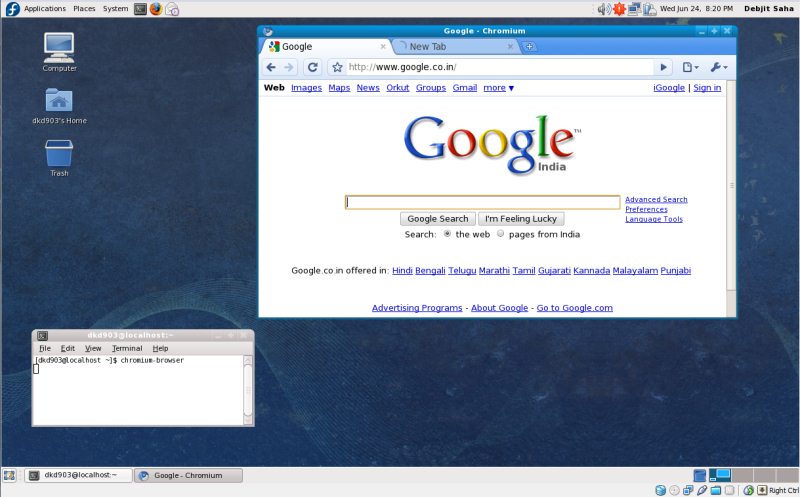Screen dimensions: 800x497
Task: Click the 'Google Search' button
Action: [x=437, y=219]
